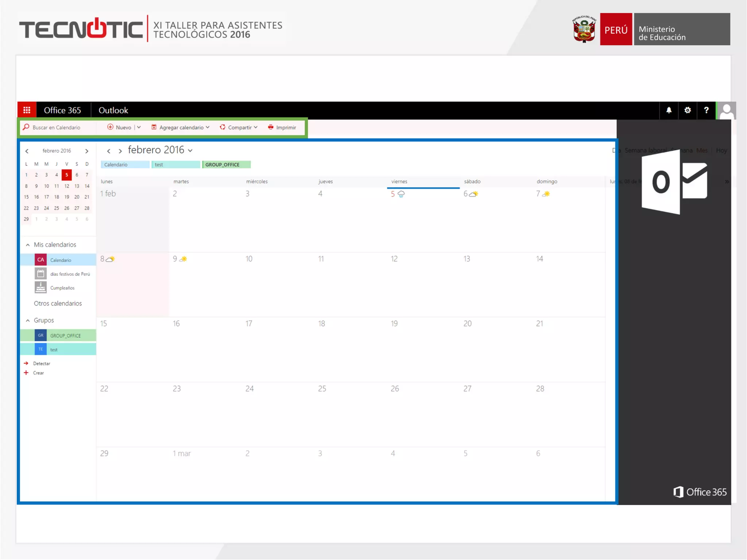Collapse the Mis calendarios section
Image resolution: width=747 pixels, height=560 pixels.
[28, 245]
